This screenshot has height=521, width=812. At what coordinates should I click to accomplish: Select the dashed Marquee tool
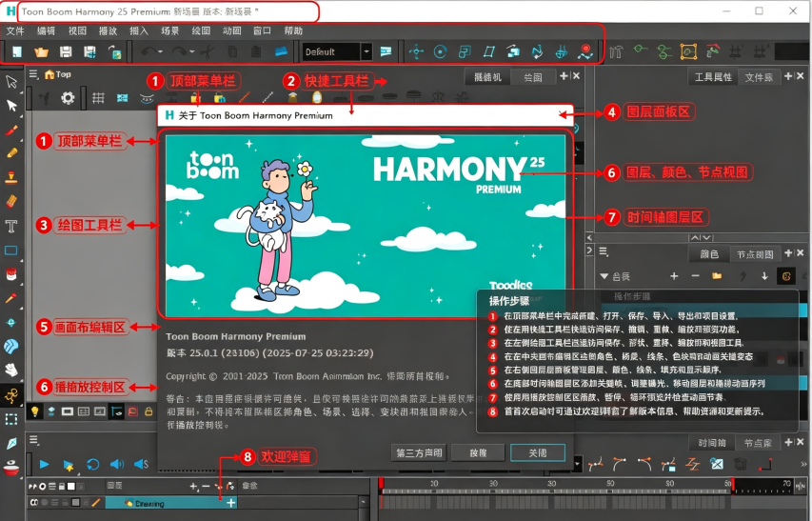coord(11,419)
